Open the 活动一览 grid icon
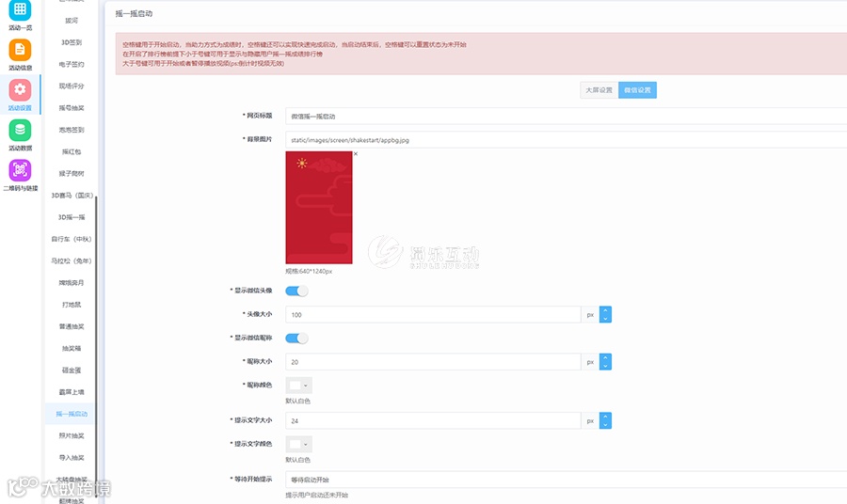 click(x=20, y=9)
